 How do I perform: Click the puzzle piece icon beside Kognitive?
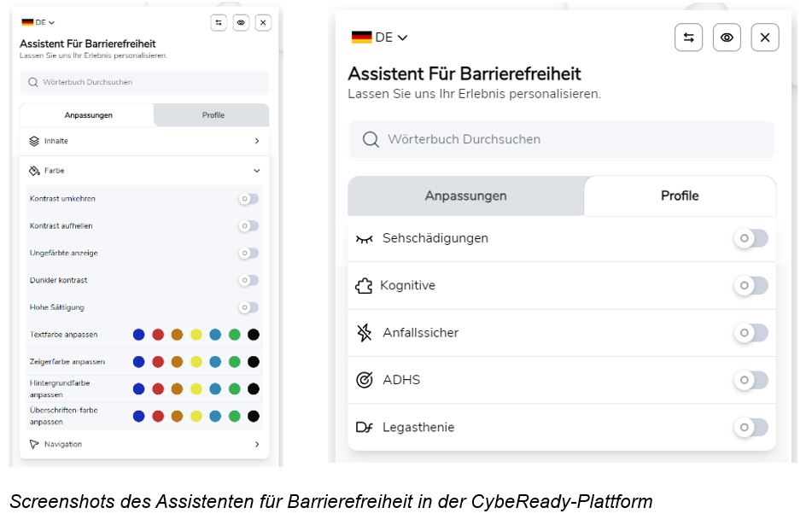coord(364,286)
